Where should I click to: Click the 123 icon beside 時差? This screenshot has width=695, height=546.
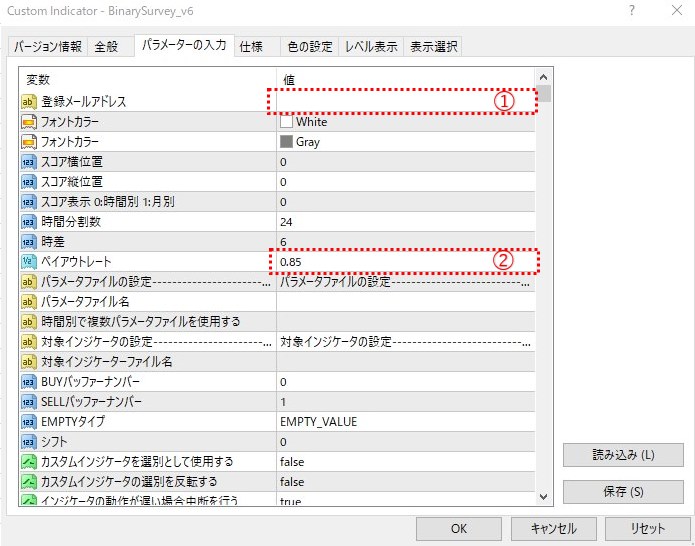29,242
